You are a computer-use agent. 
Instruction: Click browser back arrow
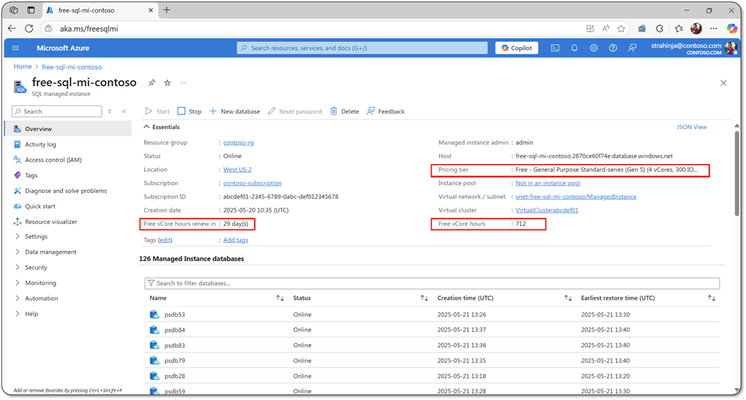point(12,29)
